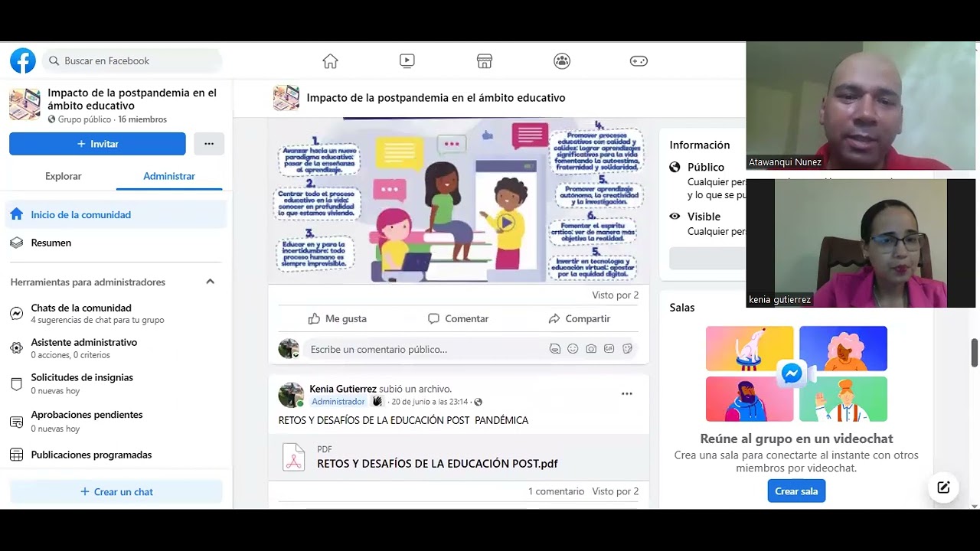Insert emoji in comment box
This screenshot has width=980, height=551.
coord(573,349)
